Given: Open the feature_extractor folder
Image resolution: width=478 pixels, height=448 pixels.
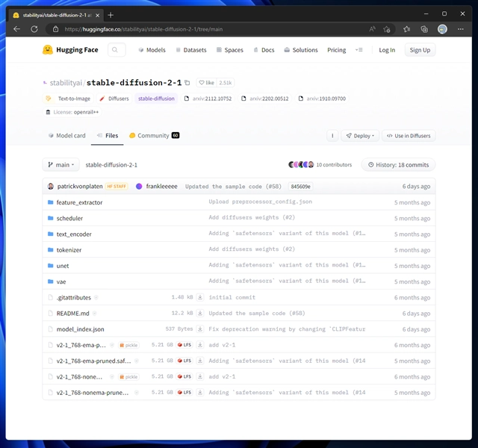Looking at the screenshot, I should click(x=79, y=202).
